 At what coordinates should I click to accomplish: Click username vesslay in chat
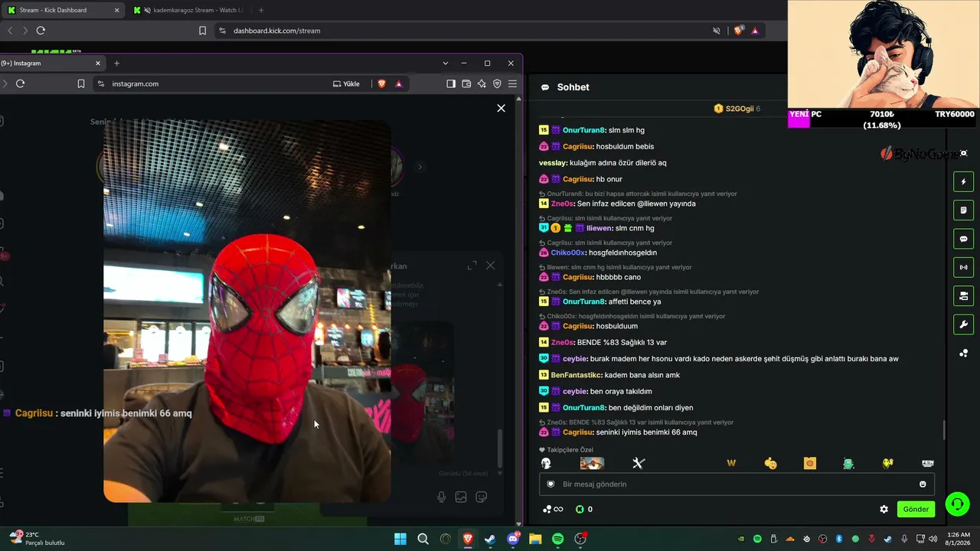pos(553,163)
